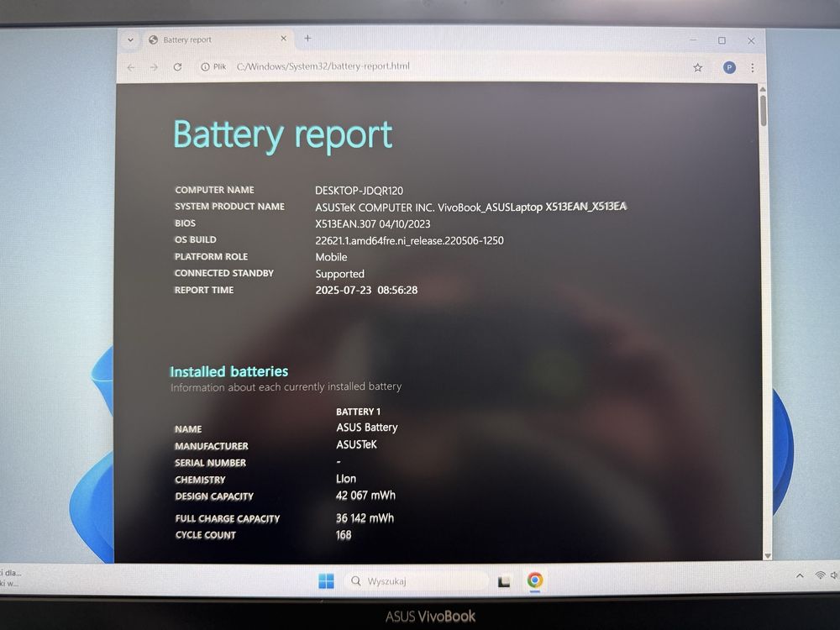Click the CHEMISTRY label

pyautogui.click(x=200, y=480)
